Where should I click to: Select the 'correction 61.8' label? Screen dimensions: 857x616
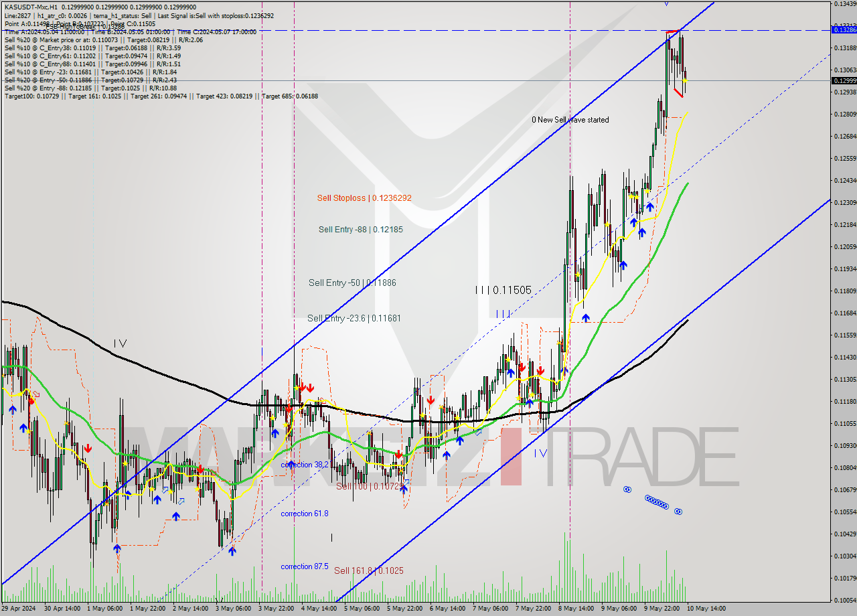tap(305, 514)
